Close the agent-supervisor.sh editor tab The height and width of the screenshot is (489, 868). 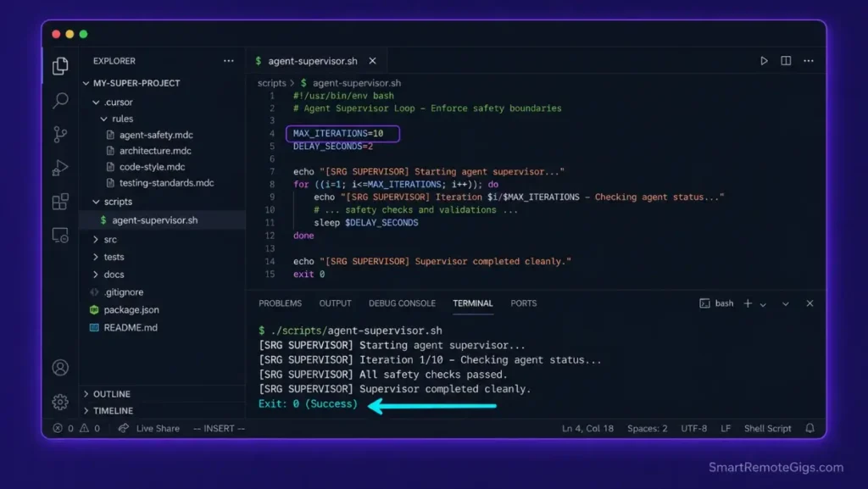pos(373,61)
